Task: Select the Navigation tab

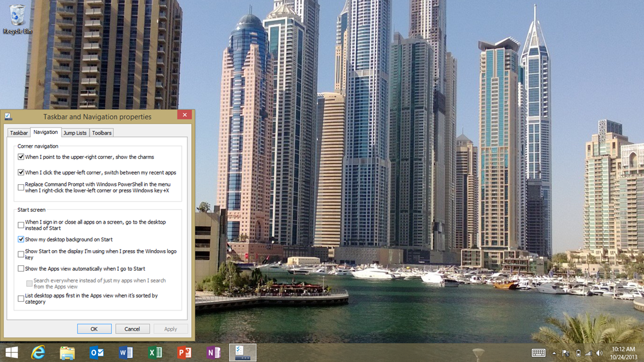Action: 45,132
